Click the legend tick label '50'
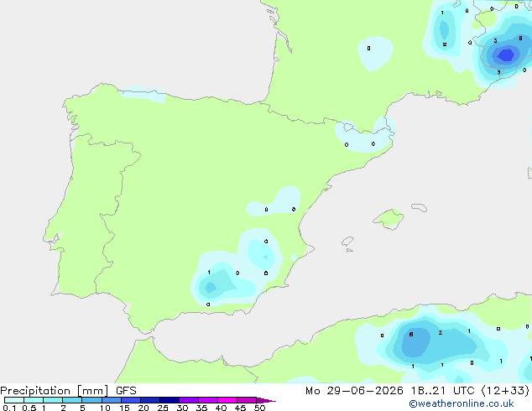The image size is (532, 411). click(259, 408)
